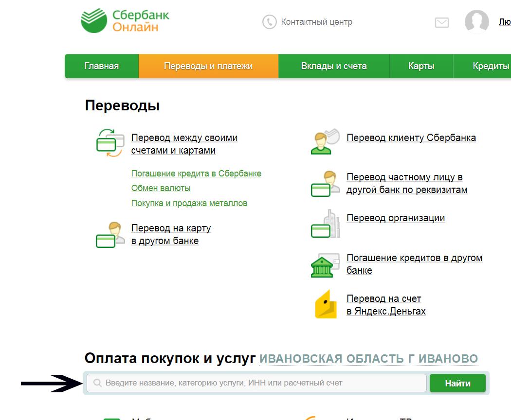Open the user profile avatar

point(476,22)
